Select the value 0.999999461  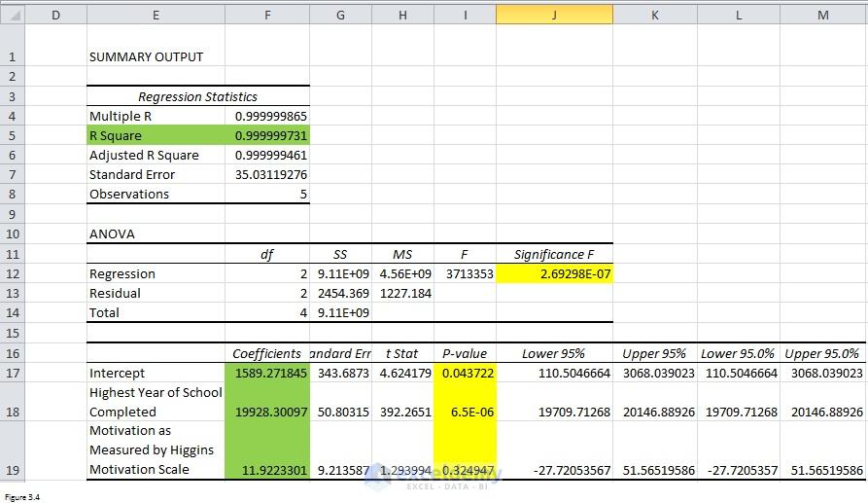(267, 155)
